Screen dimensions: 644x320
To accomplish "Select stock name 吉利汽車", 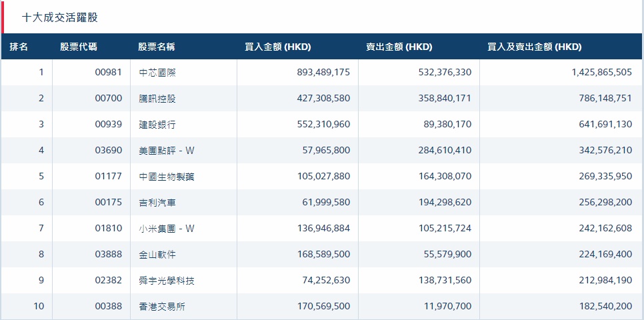I will tap(157, 203).
